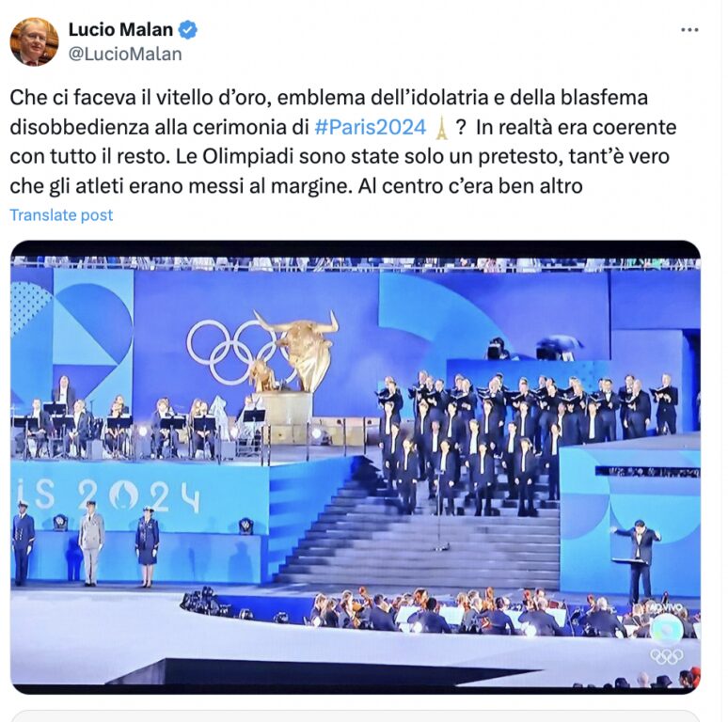Click the card below the photo
This screenshot has width=728, height=722.
[x=356, y=716]
